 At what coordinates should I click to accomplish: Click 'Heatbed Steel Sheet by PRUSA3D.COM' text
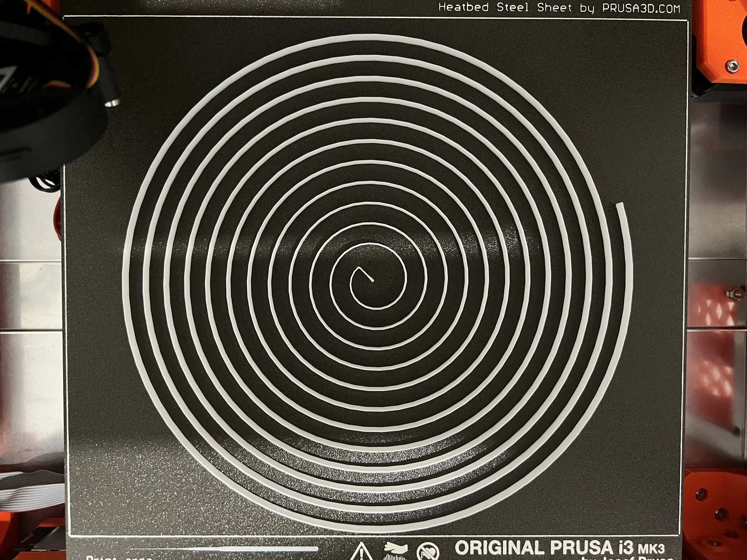coord(559,7)
